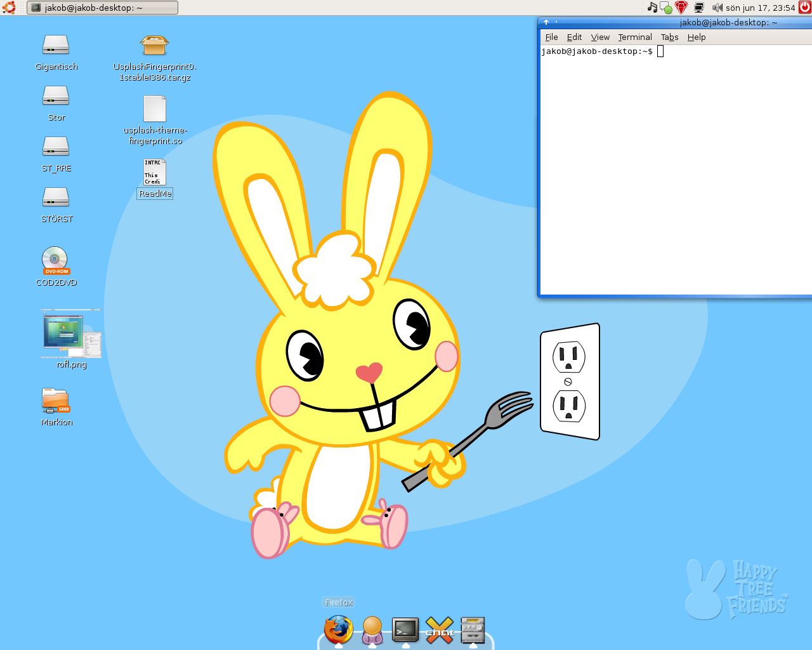812x650 pixels.
Task: Select the ST_RRE drive icon
Action: (56, 147)
